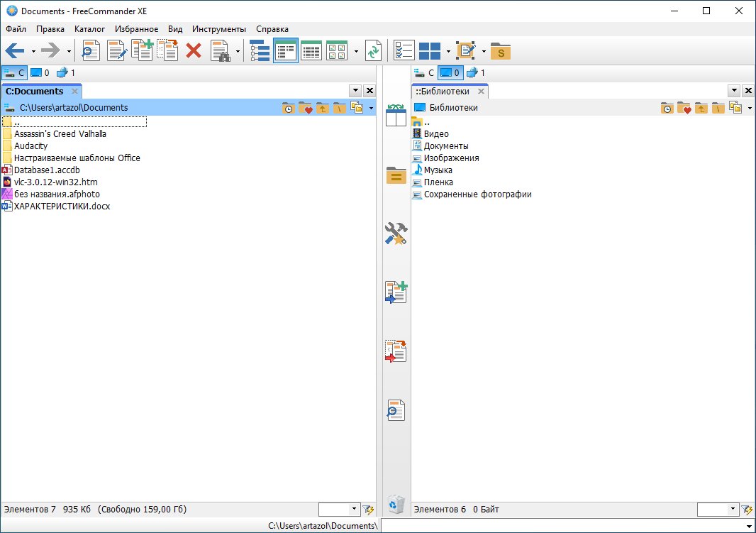Open the multi-rename tool icon
Image resolution: width=756 pixels, height=533 pixels.
[466, 50]
